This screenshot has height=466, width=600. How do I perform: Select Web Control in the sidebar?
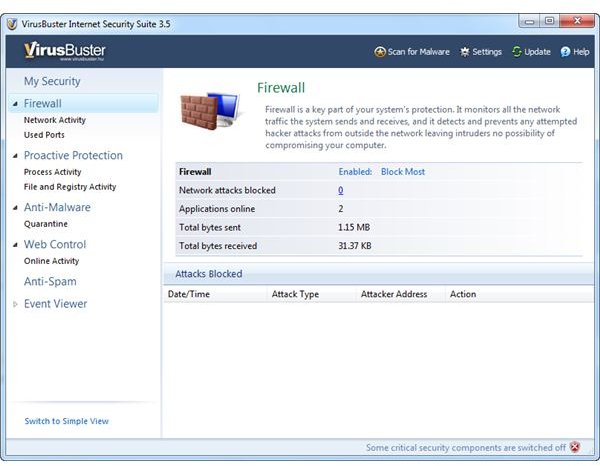[55, 244]
